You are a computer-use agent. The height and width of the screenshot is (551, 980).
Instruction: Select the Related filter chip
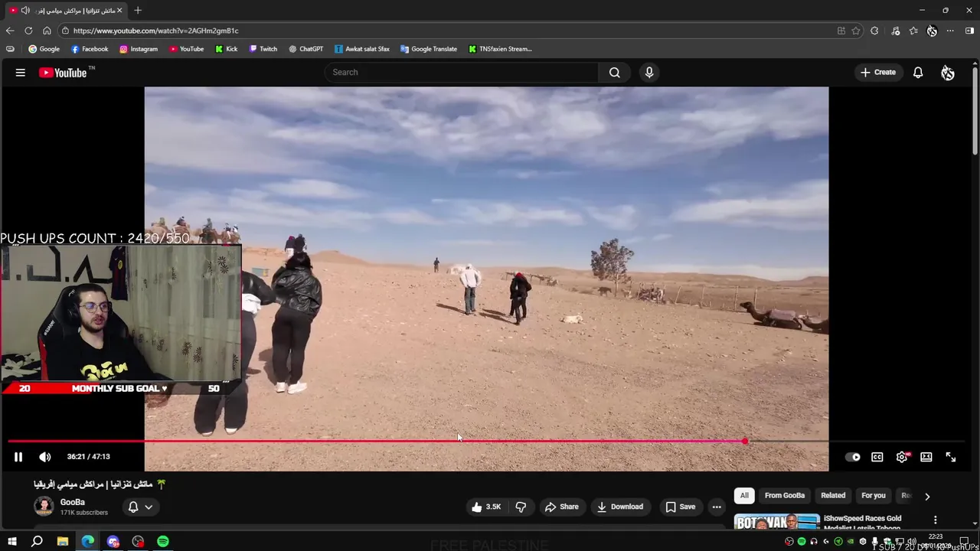(833, 495)
